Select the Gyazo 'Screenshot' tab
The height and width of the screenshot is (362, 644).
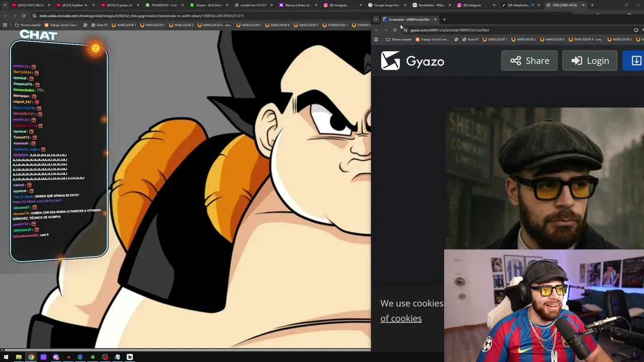pyautogui.click(x=410, y=20)
